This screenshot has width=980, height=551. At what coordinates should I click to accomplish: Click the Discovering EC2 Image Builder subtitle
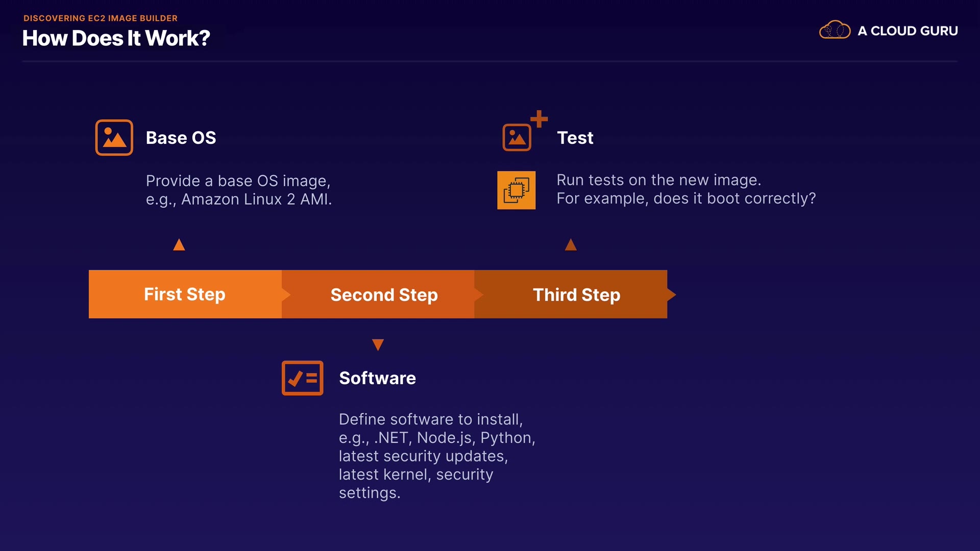coord(101,18)
